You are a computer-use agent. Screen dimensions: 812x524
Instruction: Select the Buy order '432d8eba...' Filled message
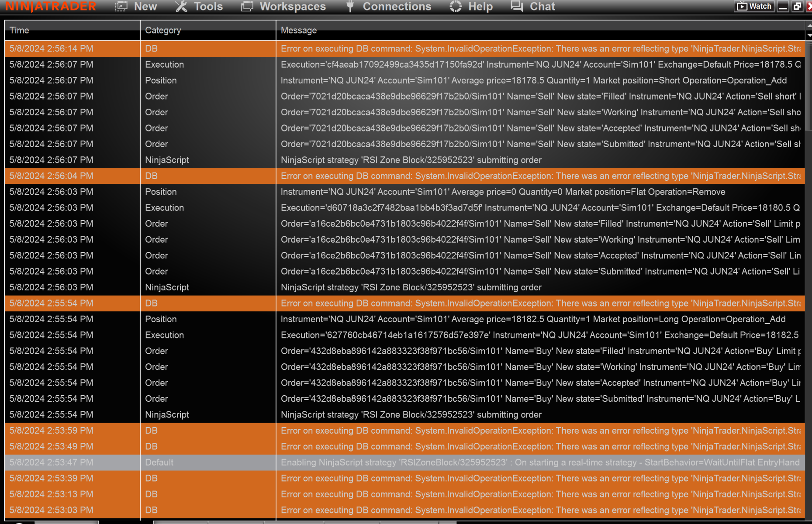pyautogui.click(x=540, y=351)
